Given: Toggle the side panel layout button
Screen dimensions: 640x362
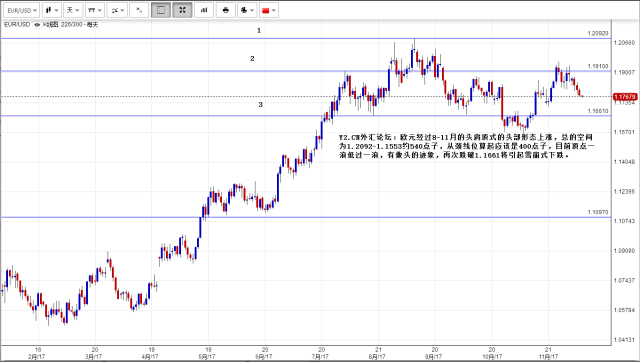Looking at the screenshot, I should (161, 10).
